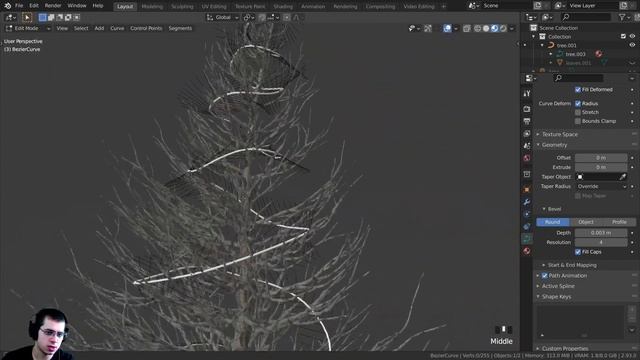Click the eyedropper next to Taper Object
The height and width of the screenshot is (360, 640).
pos(622,177)
